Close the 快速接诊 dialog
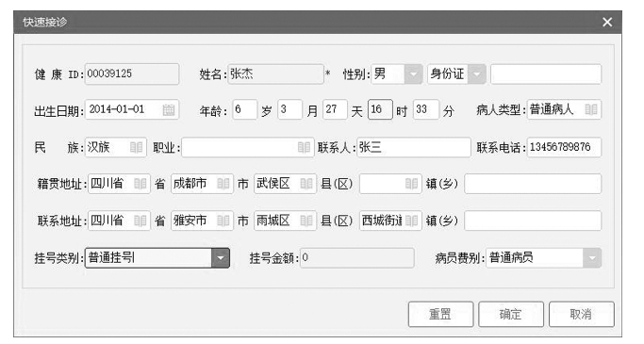 (607, 23)
